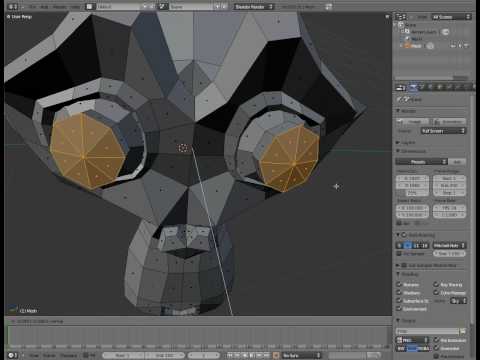
Task: Click the timeline End frame field
Action: point(165,355)
